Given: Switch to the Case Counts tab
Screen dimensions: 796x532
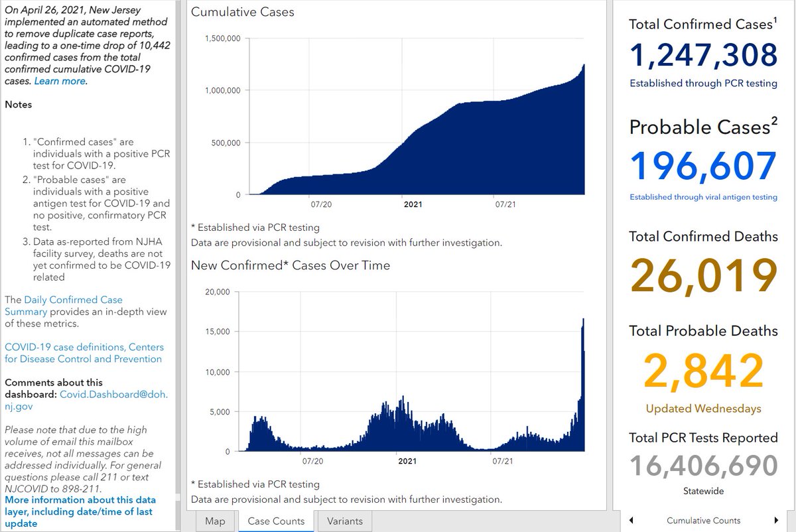Looking at the screenshot, I should 276,521.
